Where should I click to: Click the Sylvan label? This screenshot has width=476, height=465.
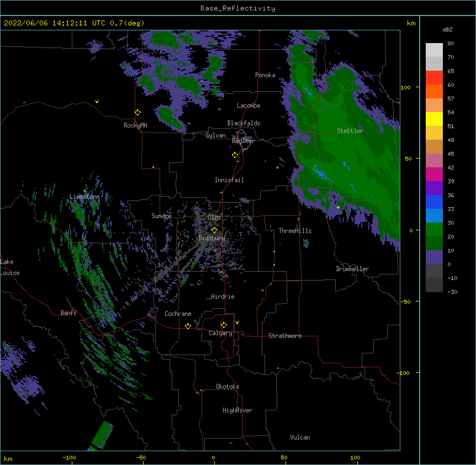(x=215, y=135)
